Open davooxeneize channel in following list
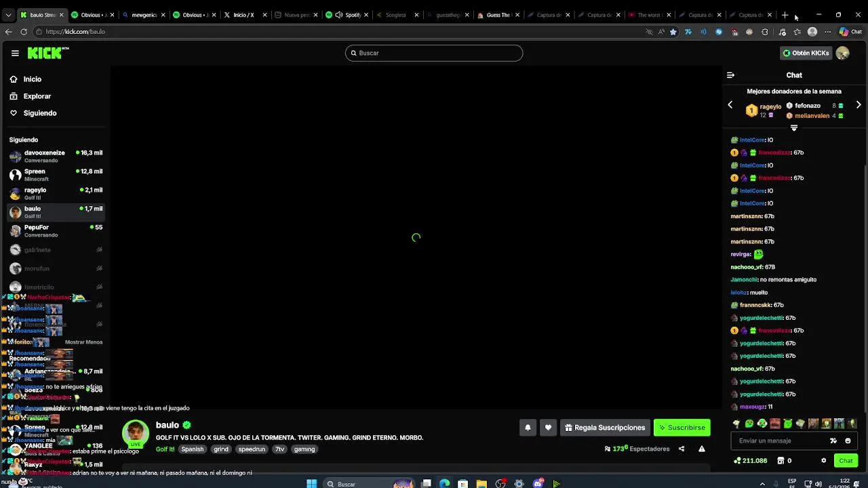The height and width of the screenshot is (488, 868). (56, 157)
